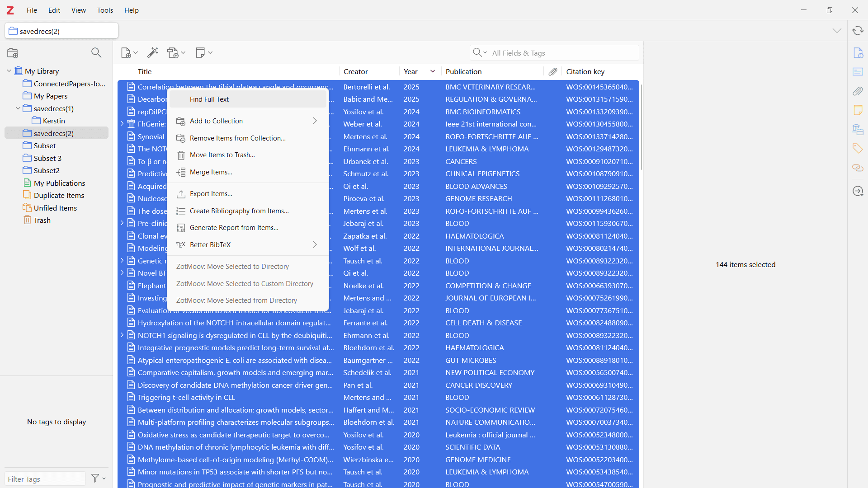868x488 pixels.
Task: Click Merge Items menu entry
Action: (x=248, y=172)
